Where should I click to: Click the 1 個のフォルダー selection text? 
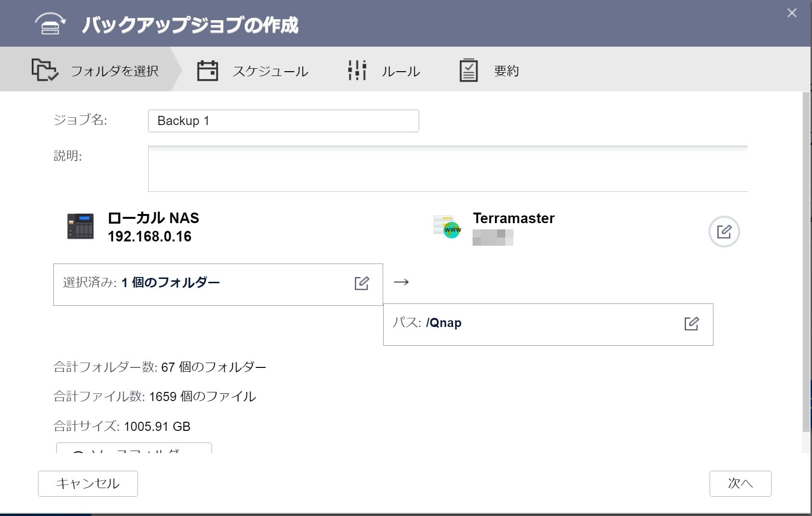171,283
